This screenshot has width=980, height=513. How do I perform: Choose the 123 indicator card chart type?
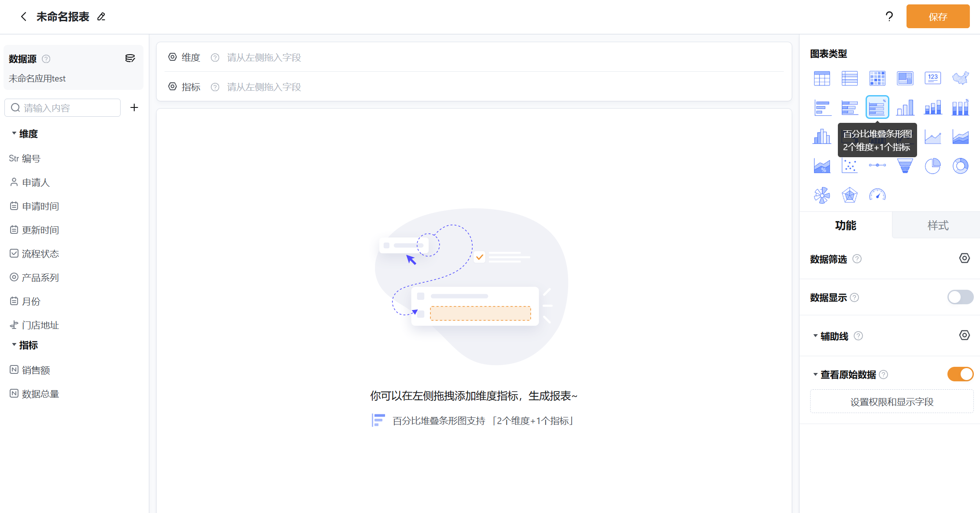(x=932, y=78)
